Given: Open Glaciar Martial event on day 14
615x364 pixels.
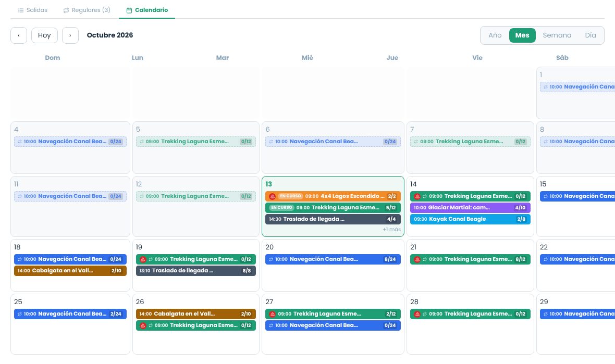Looking at the screenshot, I should pyautogui.click(x=470, y=208).
